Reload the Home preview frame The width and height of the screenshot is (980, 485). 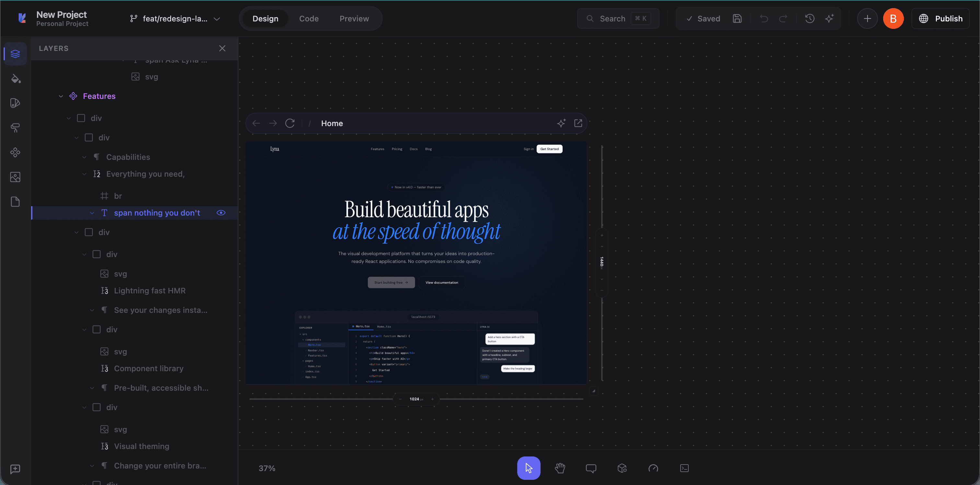coord(290,123)
